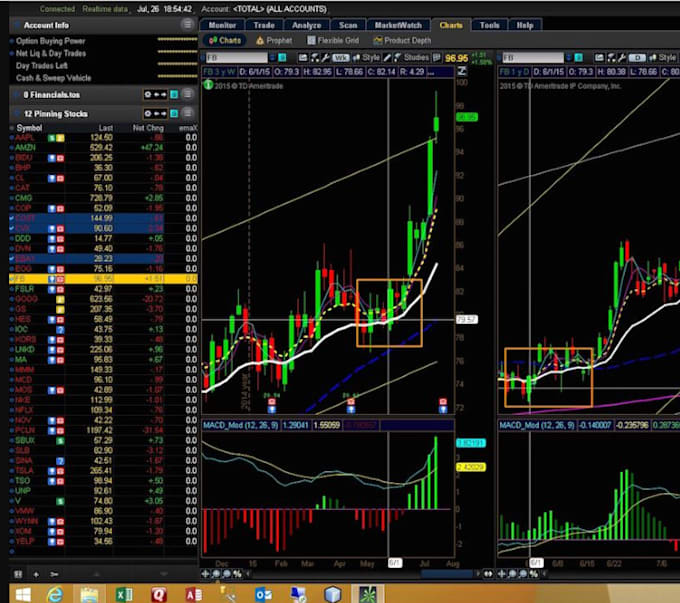Open the Style menu in left chart
The width and height of the screenshot is (680, 603).
point(367,57)
